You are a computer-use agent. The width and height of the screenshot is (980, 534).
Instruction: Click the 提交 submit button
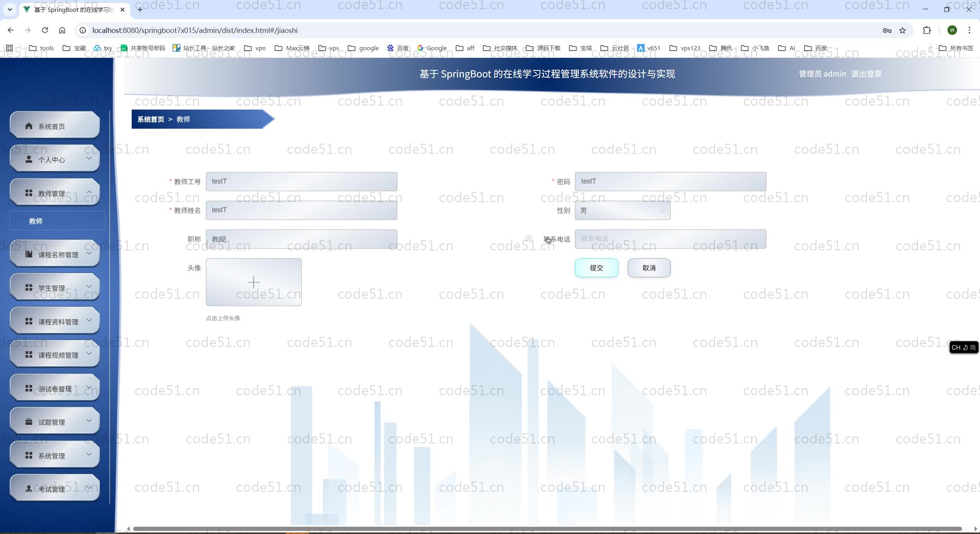click(596, 268)
